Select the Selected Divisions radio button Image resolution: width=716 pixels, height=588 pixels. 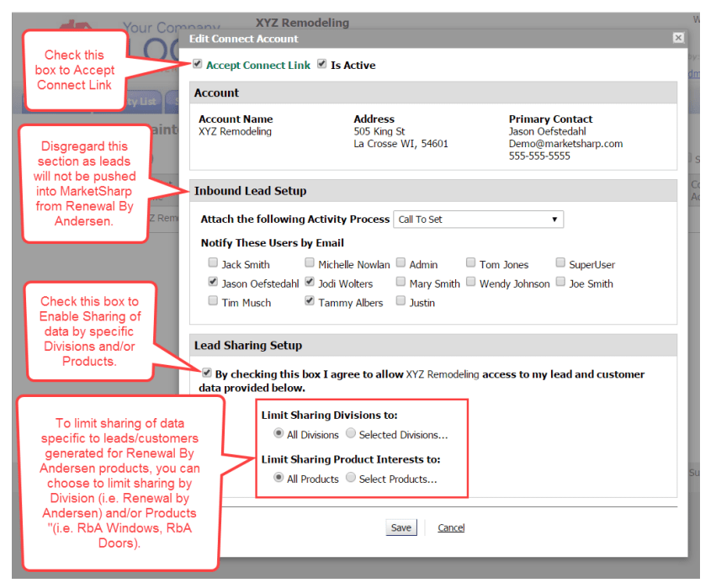point(351,433)
